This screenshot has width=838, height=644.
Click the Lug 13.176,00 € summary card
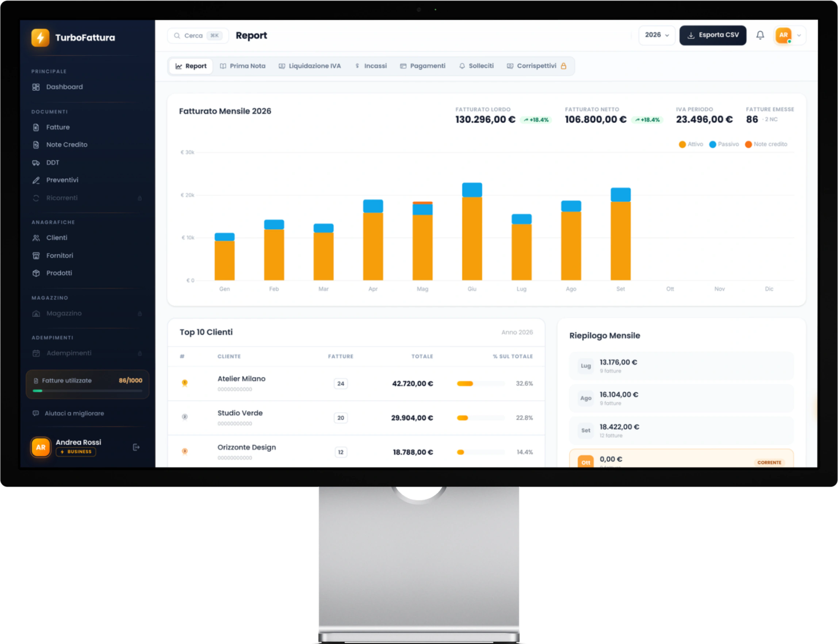pyautogui.click(x=681, y=366)
